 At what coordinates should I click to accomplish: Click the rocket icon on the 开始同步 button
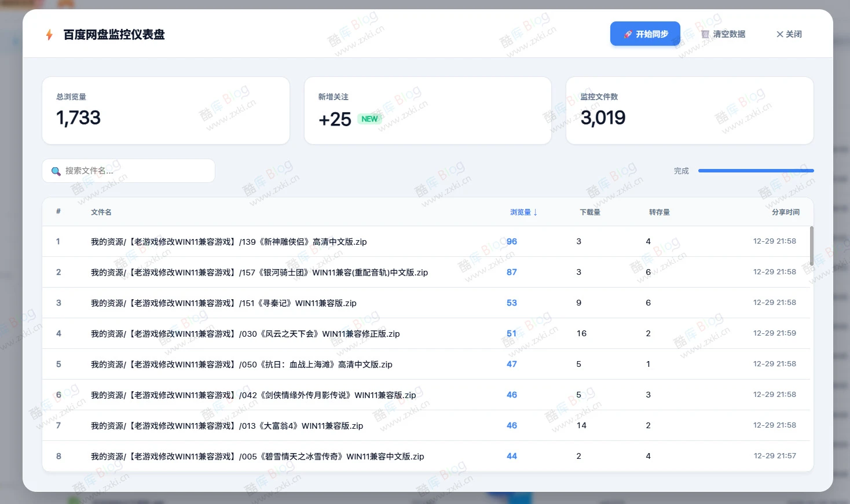pos(628,34)
